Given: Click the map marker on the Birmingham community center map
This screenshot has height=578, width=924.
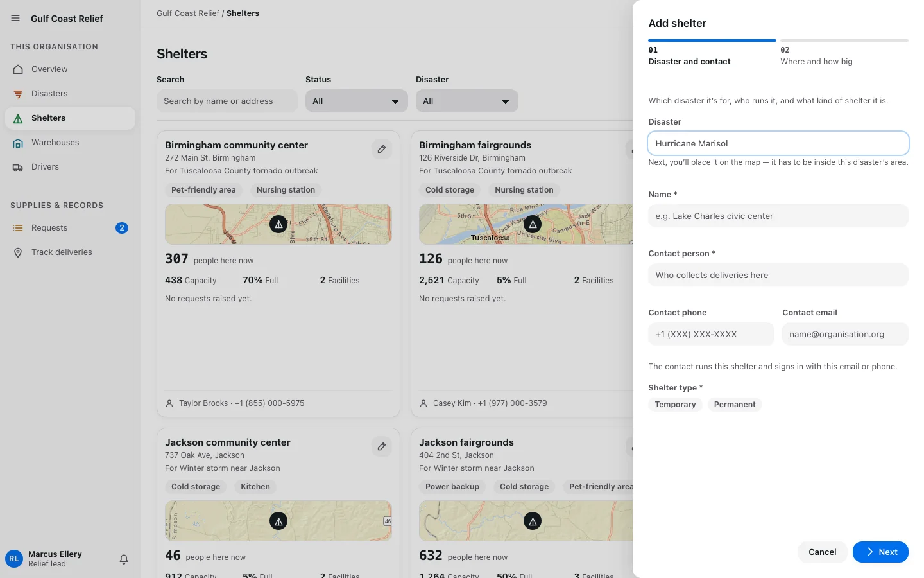Looking at the screenshot, I should pyautogui.click(x=278, y=224).
